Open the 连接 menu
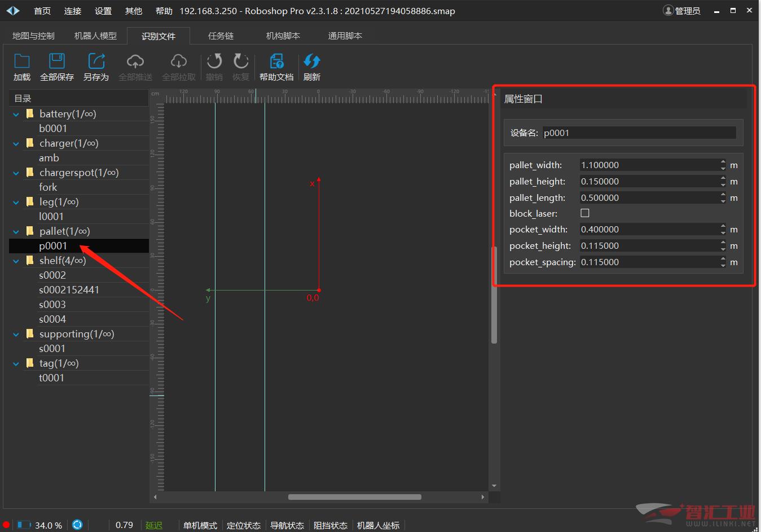761x532 pixels. coord(73,11)
